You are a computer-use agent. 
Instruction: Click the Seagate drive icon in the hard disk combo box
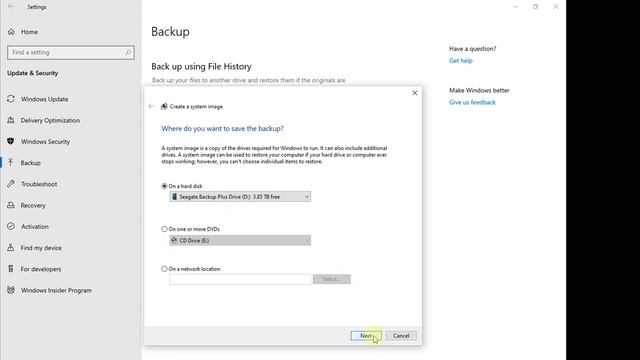175,196
